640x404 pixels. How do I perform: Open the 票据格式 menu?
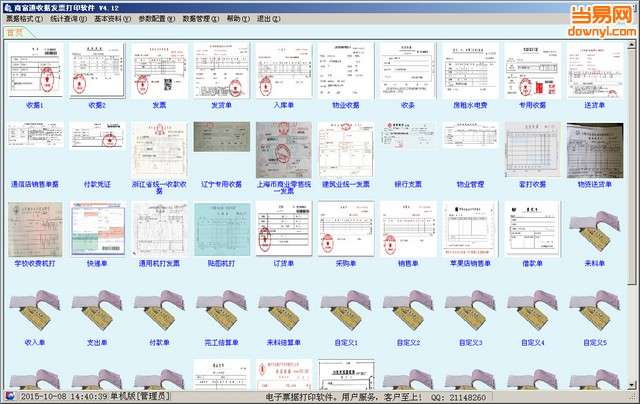[x=24, y=19]
